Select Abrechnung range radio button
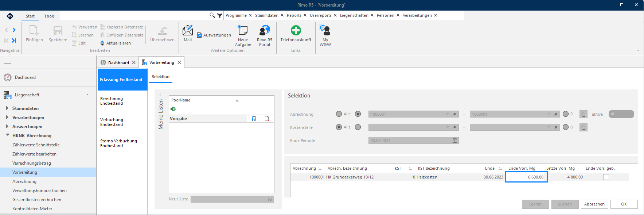 pos(358,114)
